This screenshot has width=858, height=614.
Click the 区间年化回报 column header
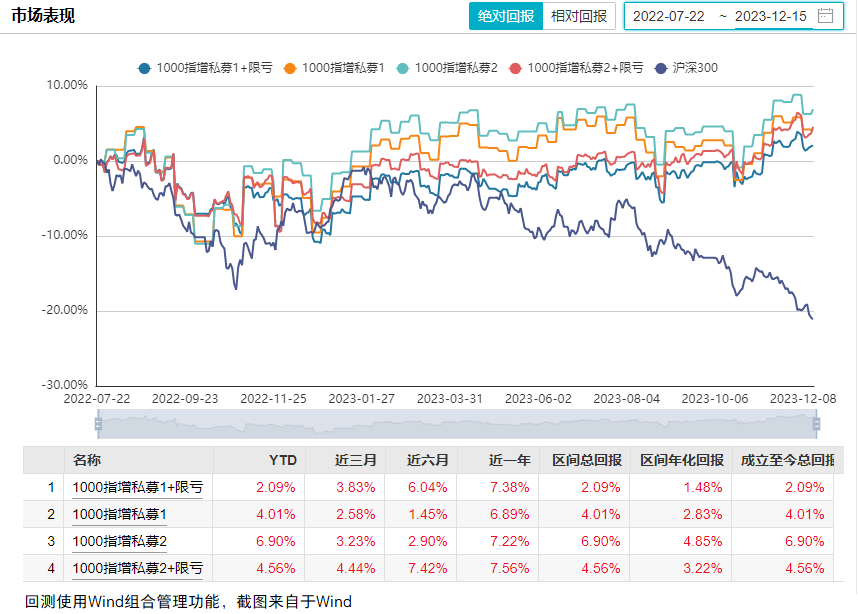(681, 460)
